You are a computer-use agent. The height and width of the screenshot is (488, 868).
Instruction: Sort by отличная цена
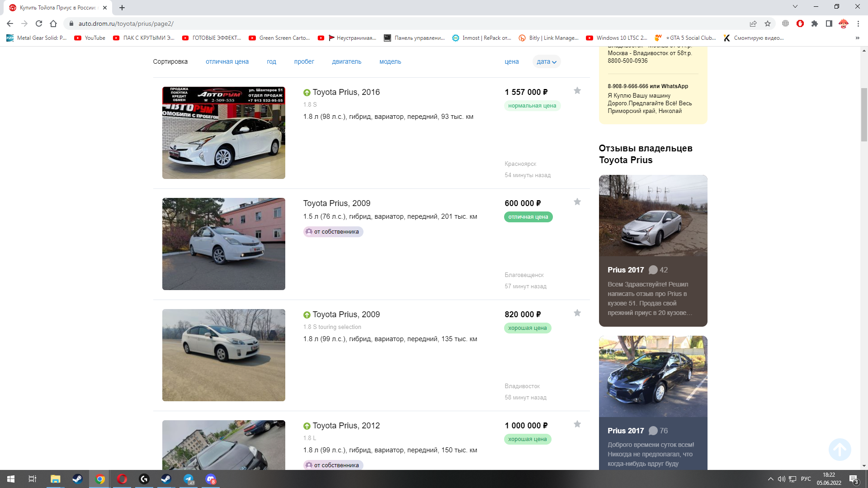tap(227, 62)
